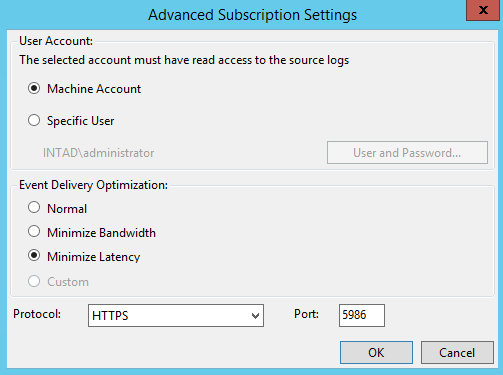Cancel the Advanced Subscription Settings dialog
Screen dimensions: 503x375
point(457,352)
